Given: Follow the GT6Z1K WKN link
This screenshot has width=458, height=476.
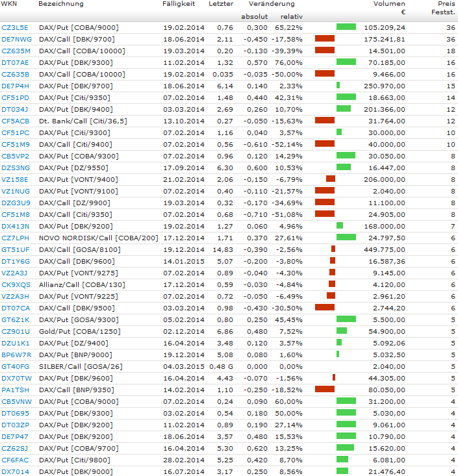Looking at the screenshot, I should pos(16,320).
